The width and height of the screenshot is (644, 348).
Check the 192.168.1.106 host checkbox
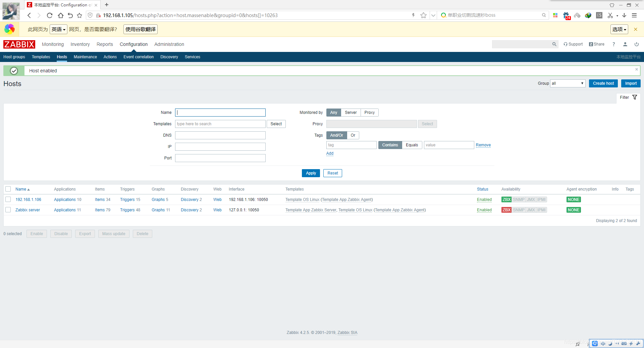coord(8,199)
